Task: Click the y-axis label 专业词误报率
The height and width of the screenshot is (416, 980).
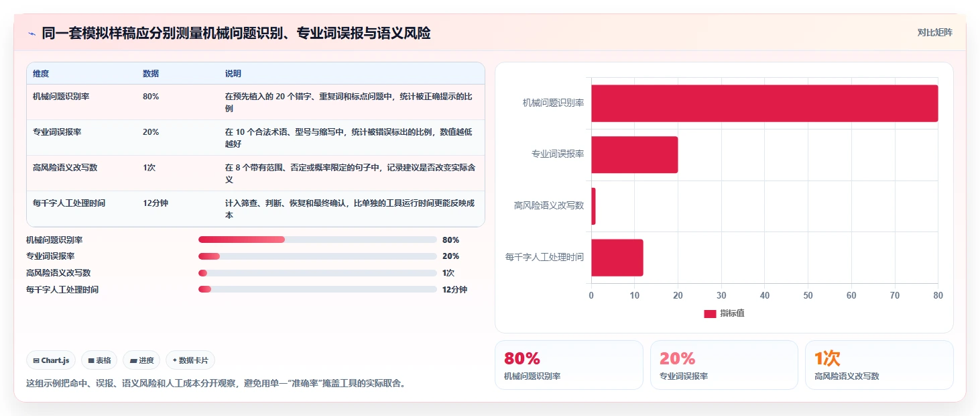Action: pyautogui.click(x=557, y=154)
